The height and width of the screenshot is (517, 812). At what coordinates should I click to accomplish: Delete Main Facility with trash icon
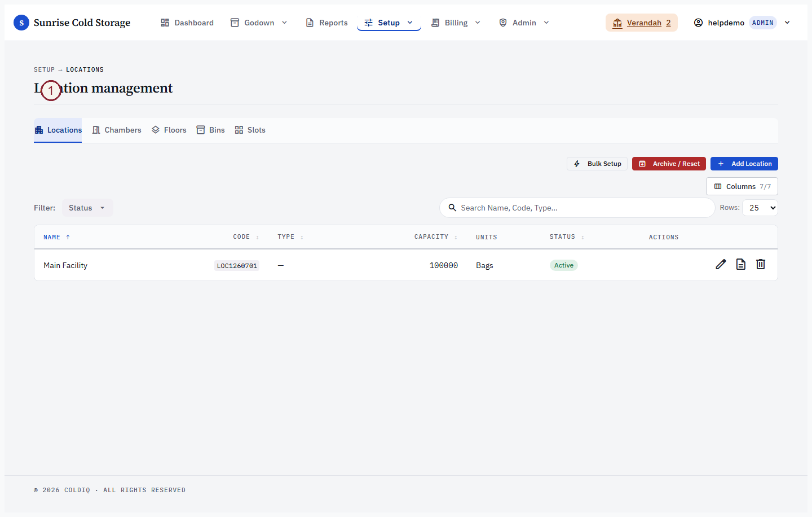coord(761,264)
